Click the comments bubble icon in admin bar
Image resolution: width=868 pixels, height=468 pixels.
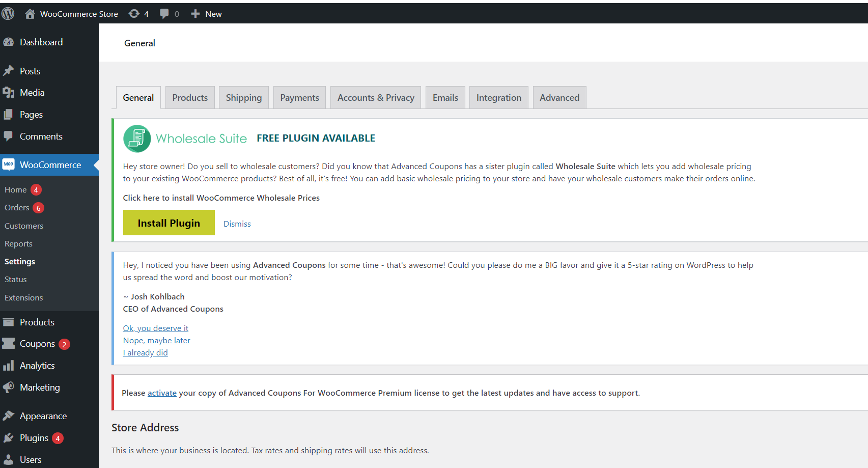pyautogui.click(x=164, y=13)
